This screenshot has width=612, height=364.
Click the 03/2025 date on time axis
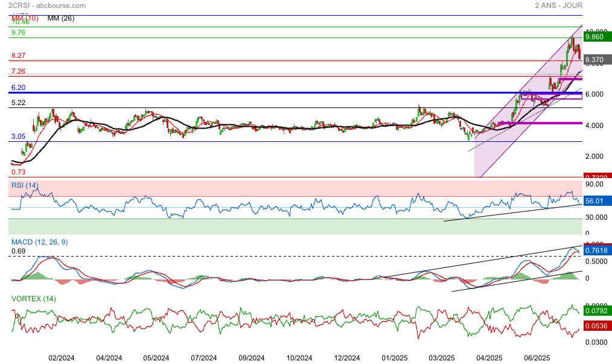(442, 358)
